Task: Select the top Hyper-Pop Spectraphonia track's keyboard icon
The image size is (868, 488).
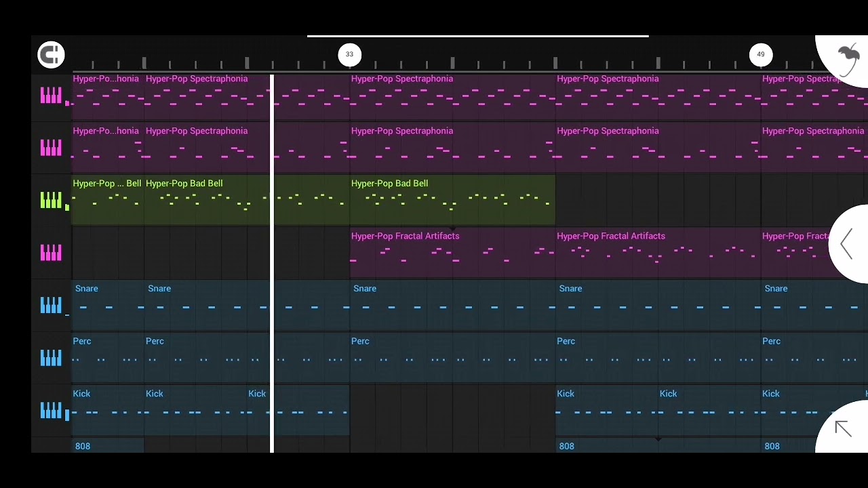Action: [51, 96]
